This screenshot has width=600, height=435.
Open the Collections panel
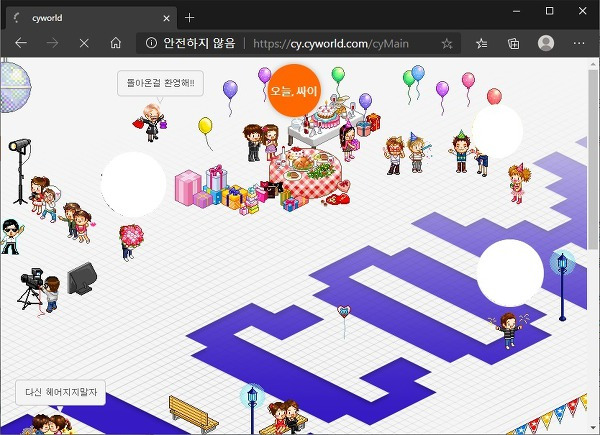tap(514, 44)
